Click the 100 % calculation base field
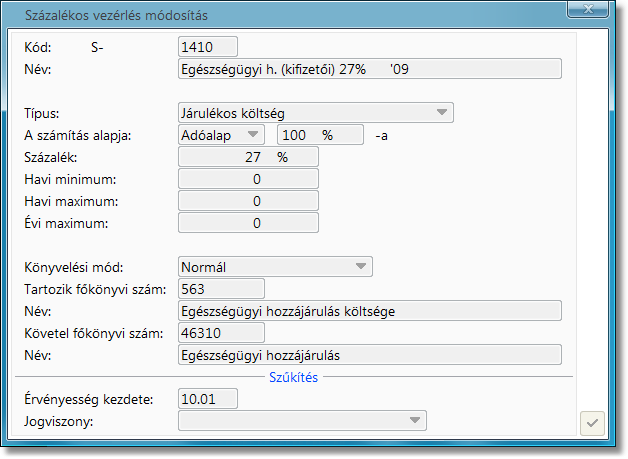The image size is (628, 459). tap(319, 134)
